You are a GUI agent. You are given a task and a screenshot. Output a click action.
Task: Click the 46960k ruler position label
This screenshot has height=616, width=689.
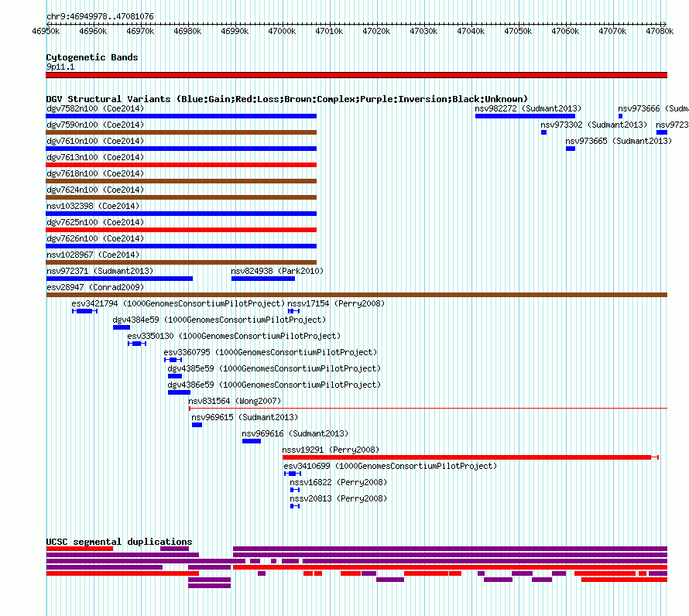[x=93, y=31]
